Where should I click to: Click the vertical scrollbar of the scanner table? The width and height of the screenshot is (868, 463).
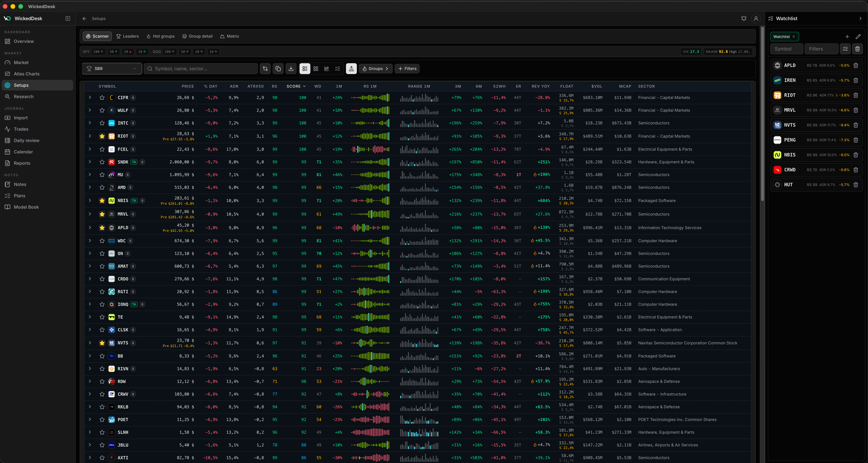[762, 115]
